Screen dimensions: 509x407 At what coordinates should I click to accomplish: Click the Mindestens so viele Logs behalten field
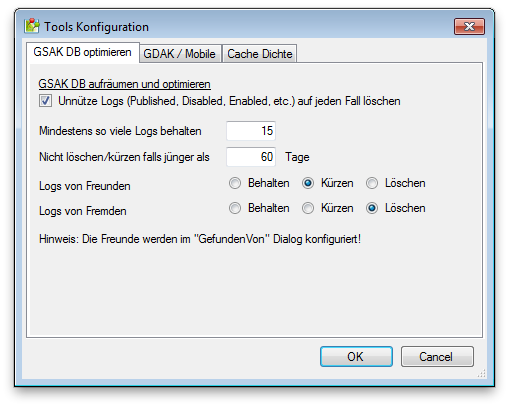(251, 131)
